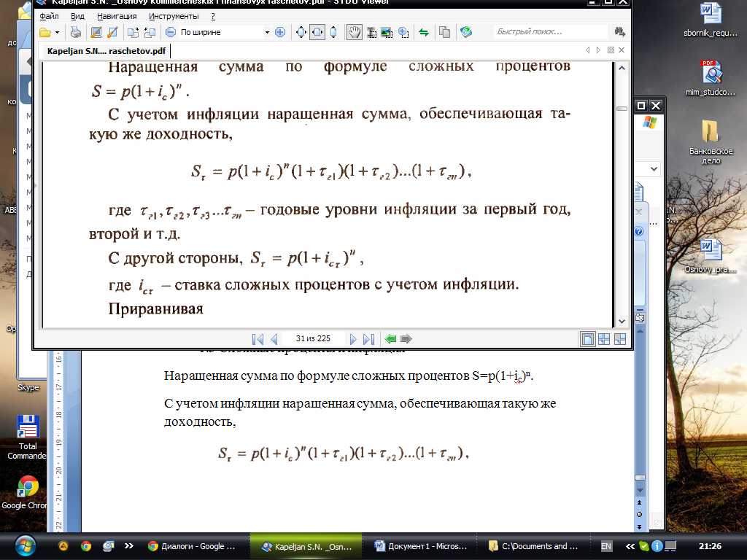Select single page layout icon
The width and height of the screenshot is (747, 560).
point(588,339)
